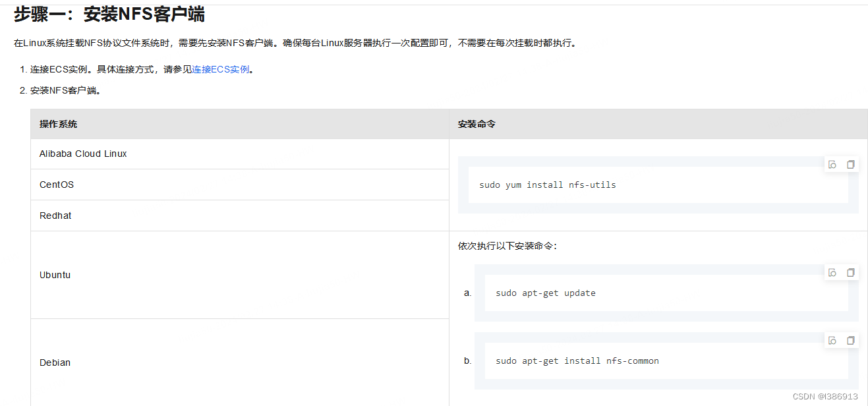Click the intro paragraph about 挂载NFS协议文件系统
The width and height of the screenshot is (868, 406).
tap(297, 43)
